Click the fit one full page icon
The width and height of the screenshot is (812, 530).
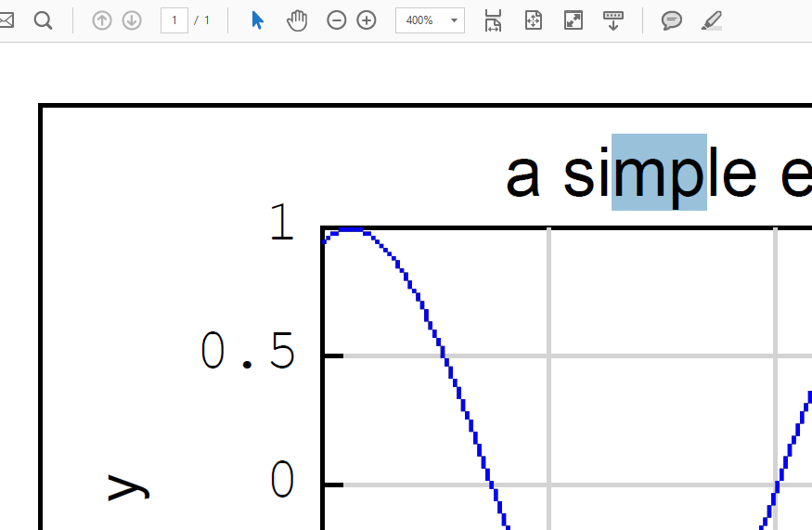[x=533, y=20]
